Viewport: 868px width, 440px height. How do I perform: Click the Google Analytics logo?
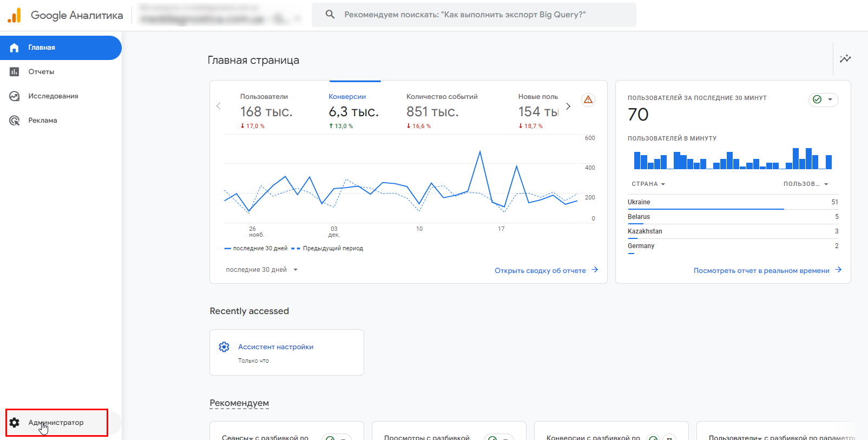tap(14, 15)
